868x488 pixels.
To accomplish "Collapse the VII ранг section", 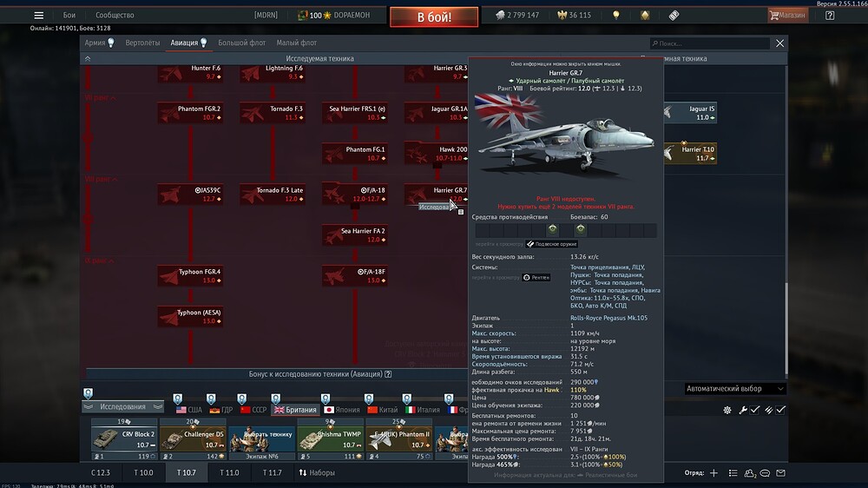I will [x=100, y=97].
